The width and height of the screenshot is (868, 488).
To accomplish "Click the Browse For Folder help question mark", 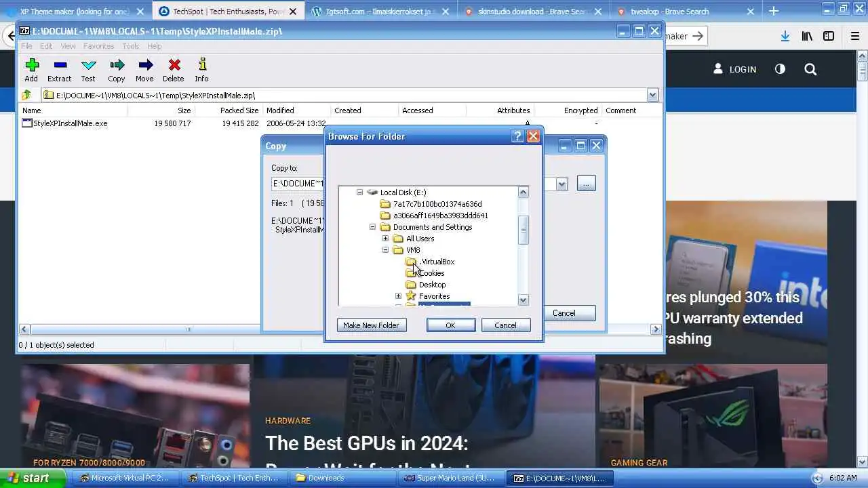I will (517, 136).
